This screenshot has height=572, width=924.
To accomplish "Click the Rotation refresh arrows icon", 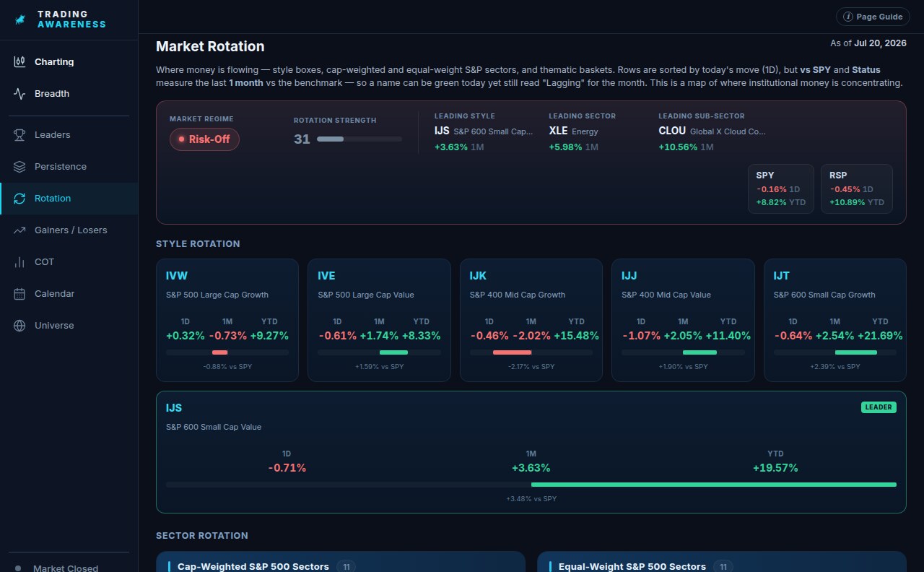I will [19, 199].
